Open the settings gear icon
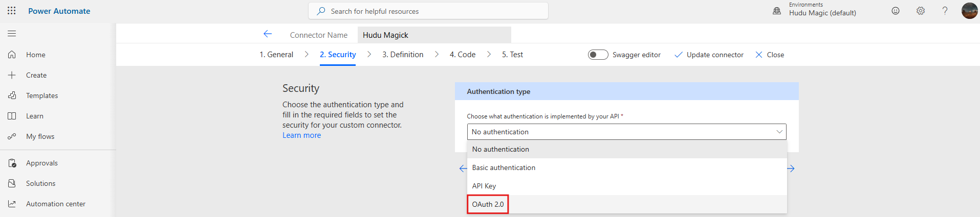This screenshot has height=217, width=980. click(921, 11)
